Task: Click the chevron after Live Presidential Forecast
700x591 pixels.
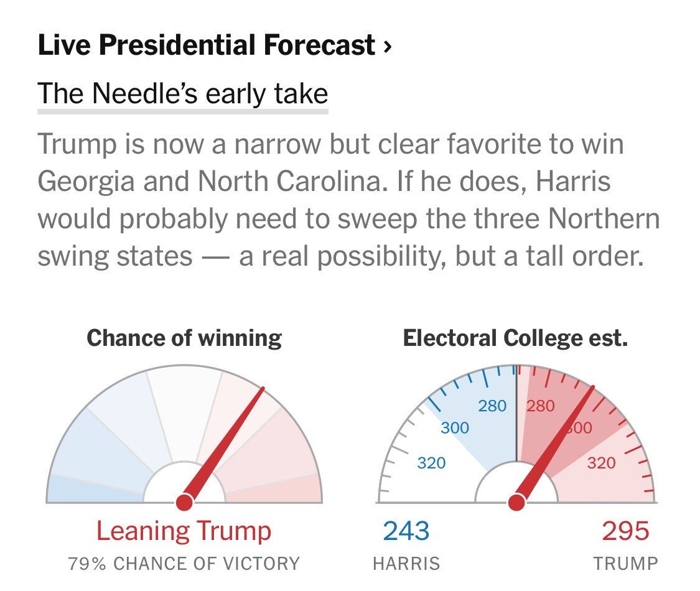Action: 388,47
